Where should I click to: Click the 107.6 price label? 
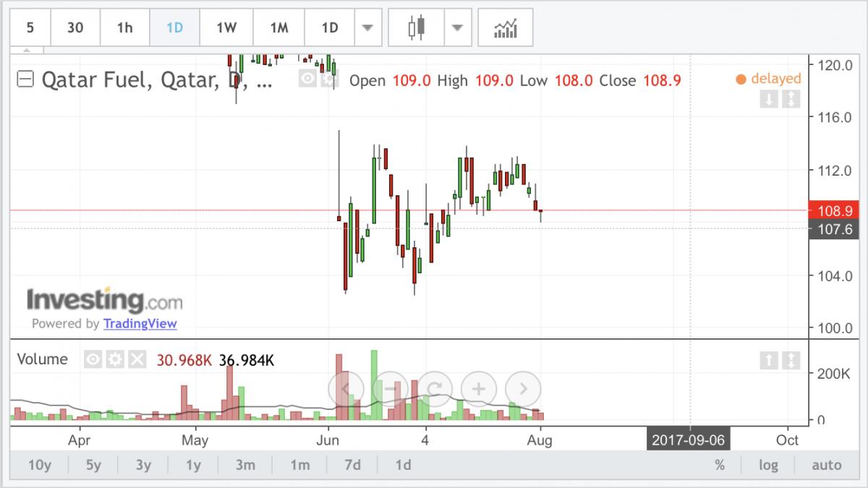[x=835, y=229]
